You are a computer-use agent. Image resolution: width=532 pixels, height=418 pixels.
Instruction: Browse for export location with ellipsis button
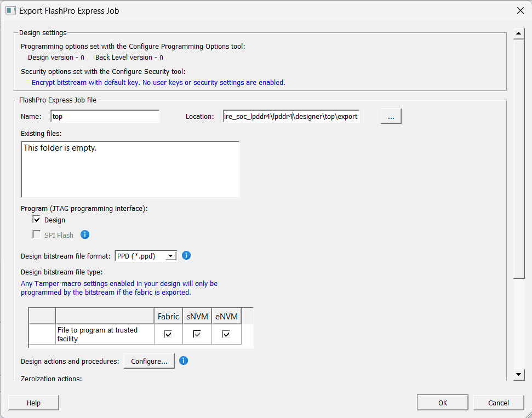(x=391, y=116)
